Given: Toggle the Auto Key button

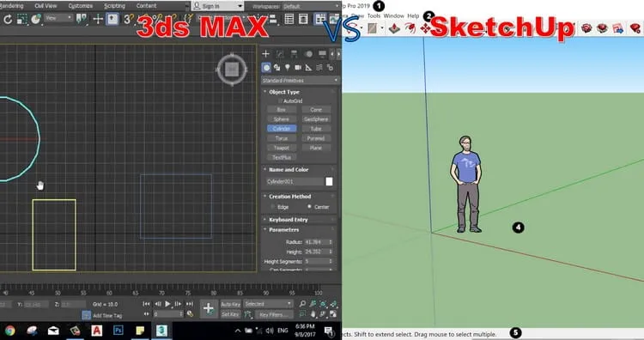Looking at the screenshot, I should point(230,304).
